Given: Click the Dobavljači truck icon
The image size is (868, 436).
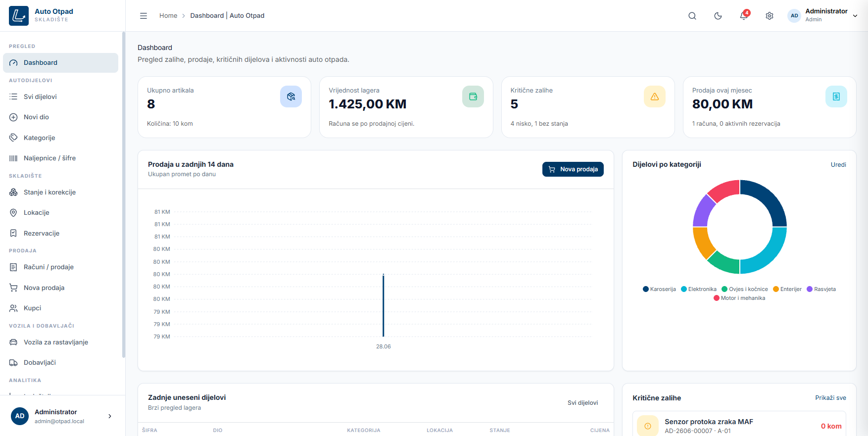Looking at the screenshot, I should pyautogui.click(x=13, y=363).
